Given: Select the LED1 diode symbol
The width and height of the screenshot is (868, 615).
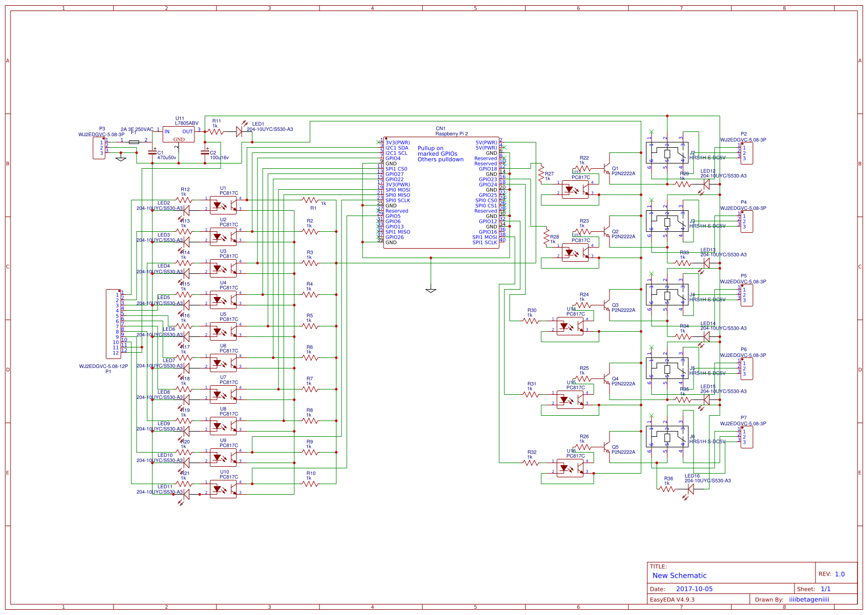Looking at the screenshot, I should tap(240, 131).
